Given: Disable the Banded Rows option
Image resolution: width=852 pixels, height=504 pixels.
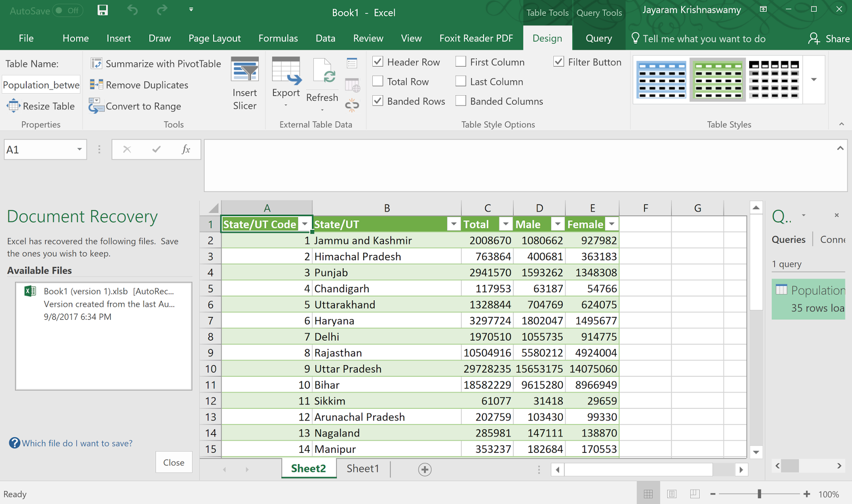Looking at the screenshot, I should 378,101.
